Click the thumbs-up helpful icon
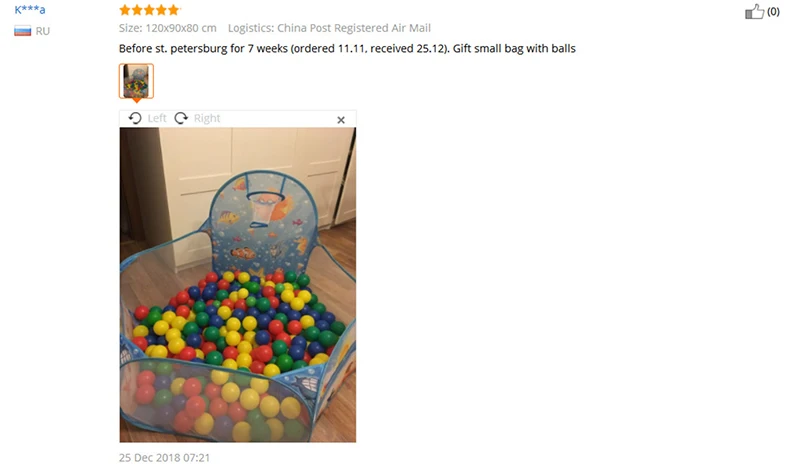The image size is (800, 473). click(x=755, y=11)
